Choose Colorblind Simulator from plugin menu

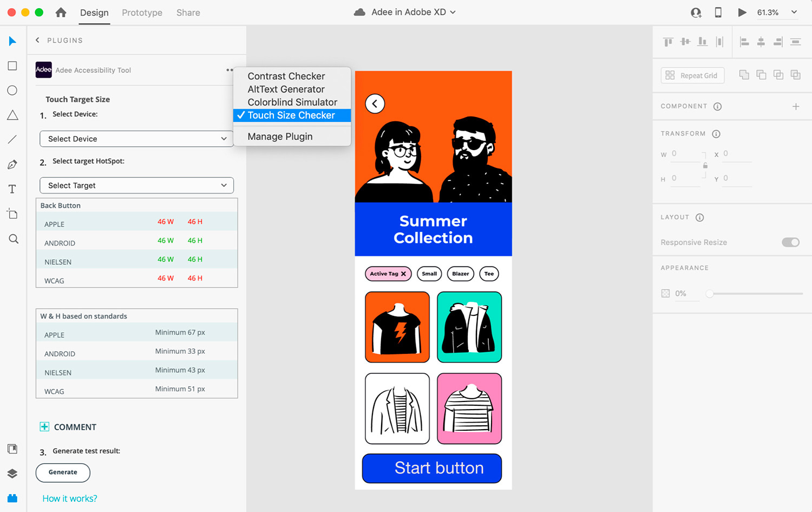[292, 102]
